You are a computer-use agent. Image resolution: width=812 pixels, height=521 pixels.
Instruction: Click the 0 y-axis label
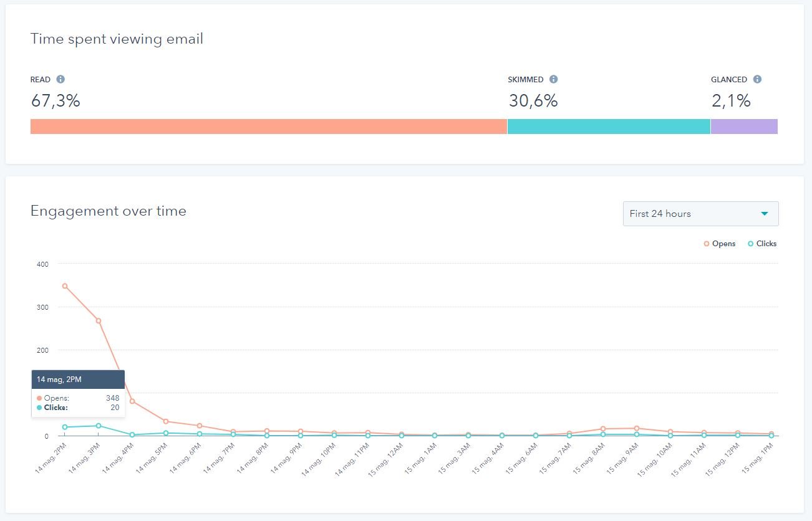(46, 436)
